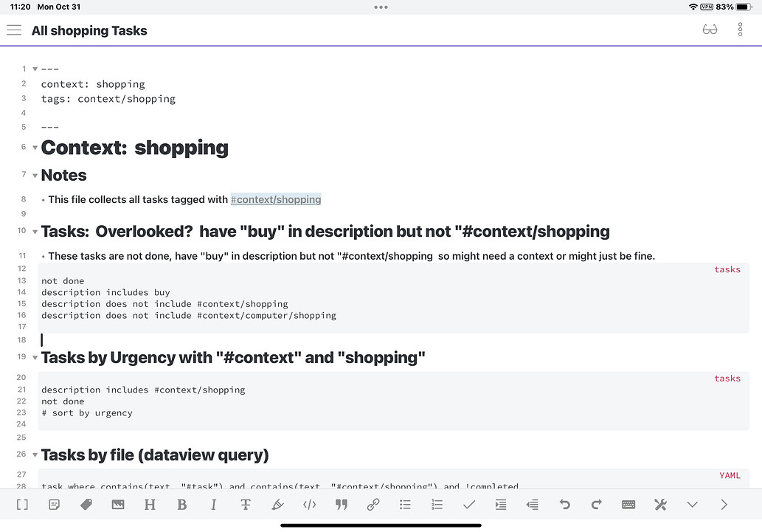762x532 pixels.
Task: Fold the "Tasks by Urgency" heading
Action: point(35,358)
